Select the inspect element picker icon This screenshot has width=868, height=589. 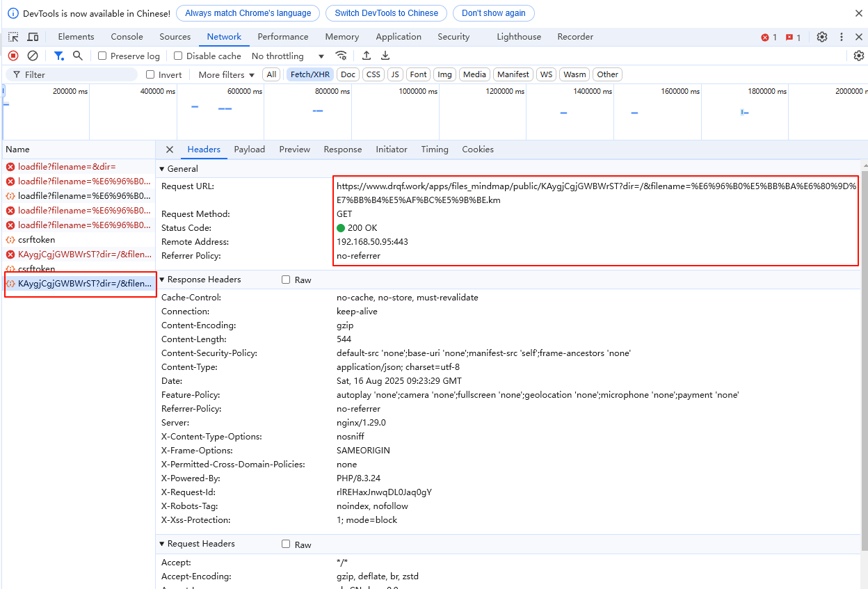coord(13,37)
